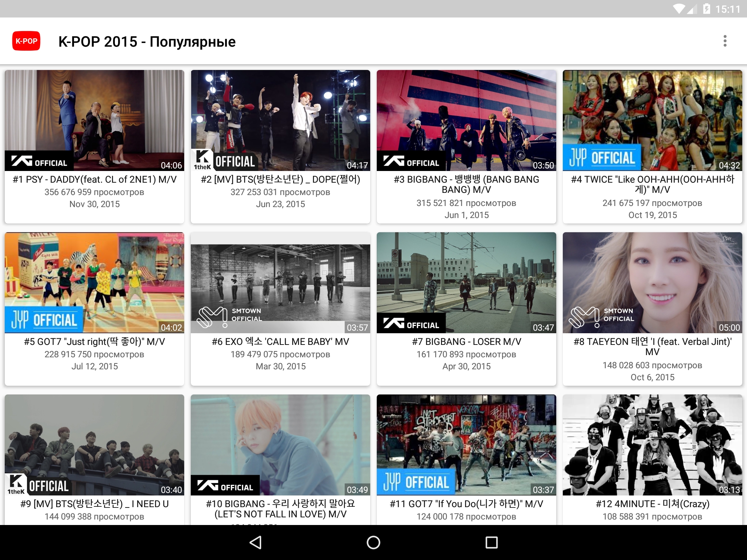Open BTS I NEED U thumbnail

click(x=94, y=445)
